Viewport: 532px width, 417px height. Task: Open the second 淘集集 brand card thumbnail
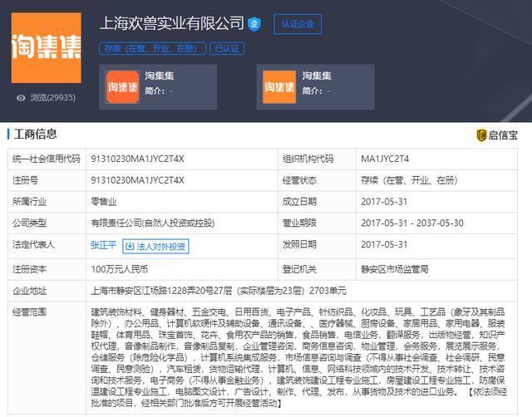click(279, 87)
